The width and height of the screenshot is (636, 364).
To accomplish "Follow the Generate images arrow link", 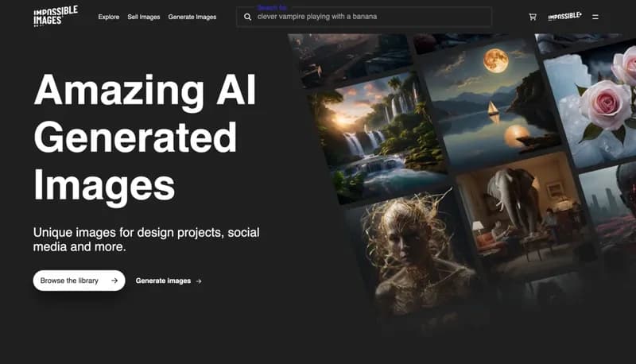I will (x=169, y=281).
